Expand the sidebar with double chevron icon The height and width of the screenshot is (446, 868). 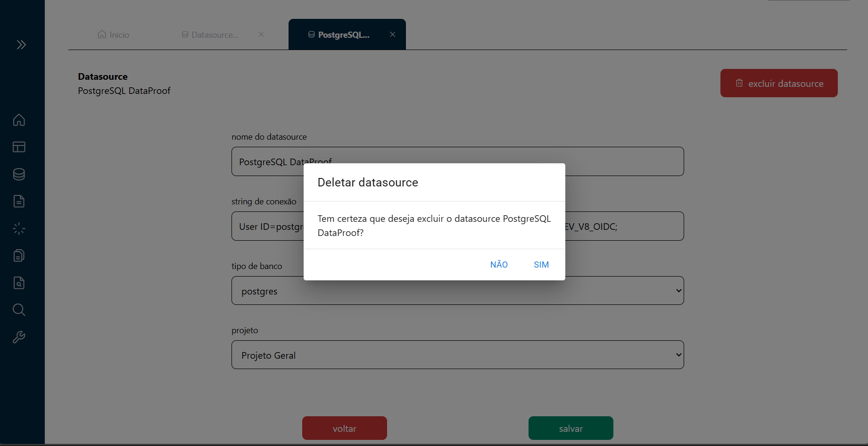pyautogui.click(x=21, y=45)
